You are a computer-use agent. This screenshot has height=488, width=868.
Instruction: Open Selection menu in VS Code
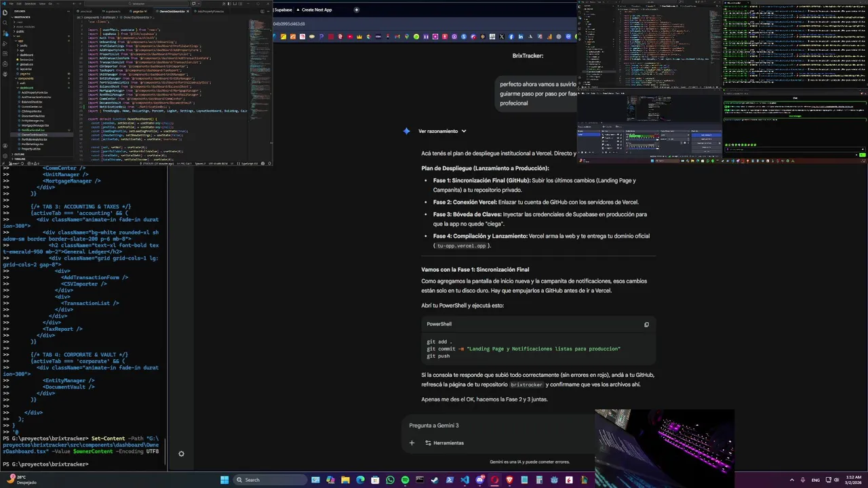30,3
